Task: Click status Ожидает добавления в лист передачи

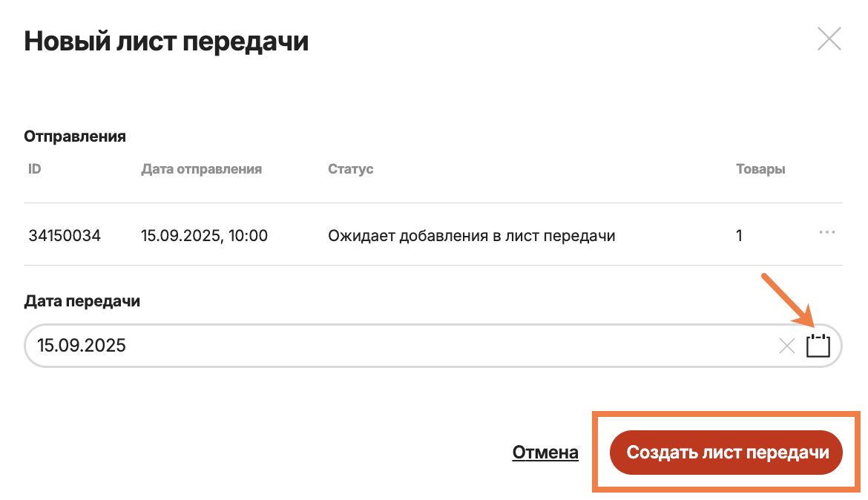Action: [471, 236]
